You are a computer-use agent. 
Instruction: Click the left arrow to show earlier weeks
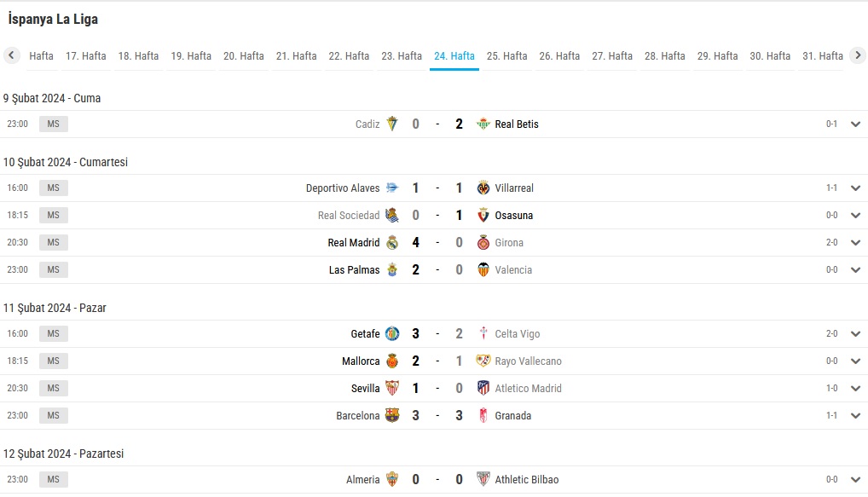point(11,55)
